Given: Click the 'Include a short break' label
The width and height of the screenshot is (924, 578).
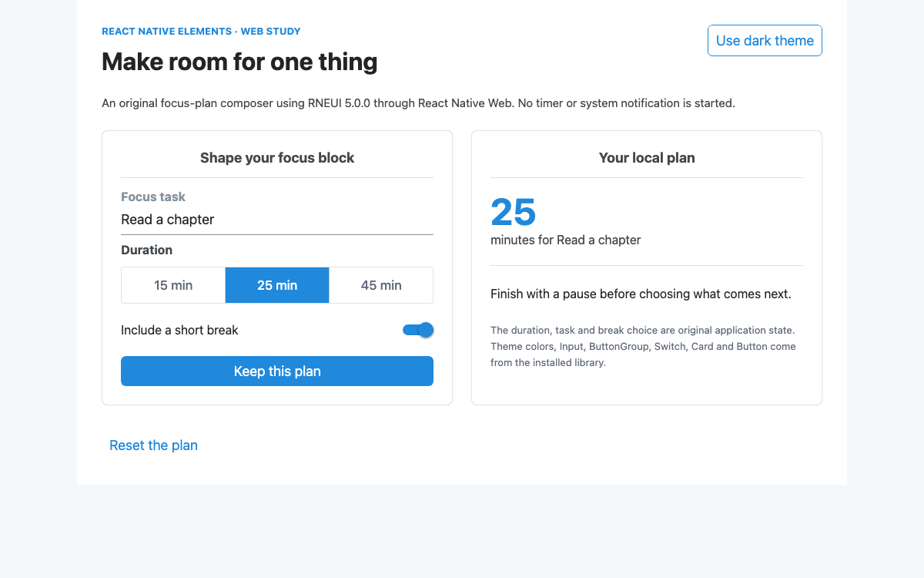Looking at the screenshot, I should tap(179, 330).
